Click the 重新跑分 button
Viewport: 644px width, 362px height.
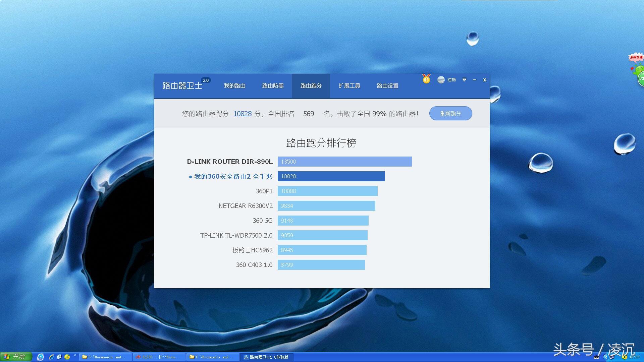450,114
